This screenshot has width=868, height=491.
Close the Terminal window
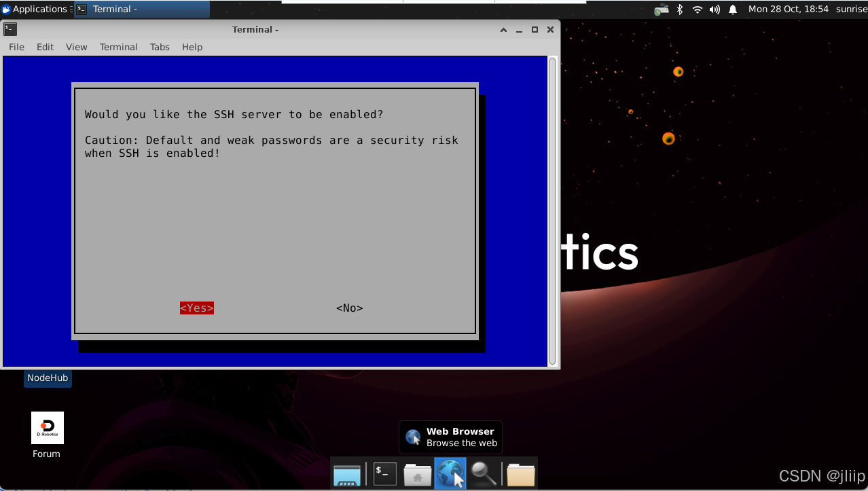pos(550,29)
